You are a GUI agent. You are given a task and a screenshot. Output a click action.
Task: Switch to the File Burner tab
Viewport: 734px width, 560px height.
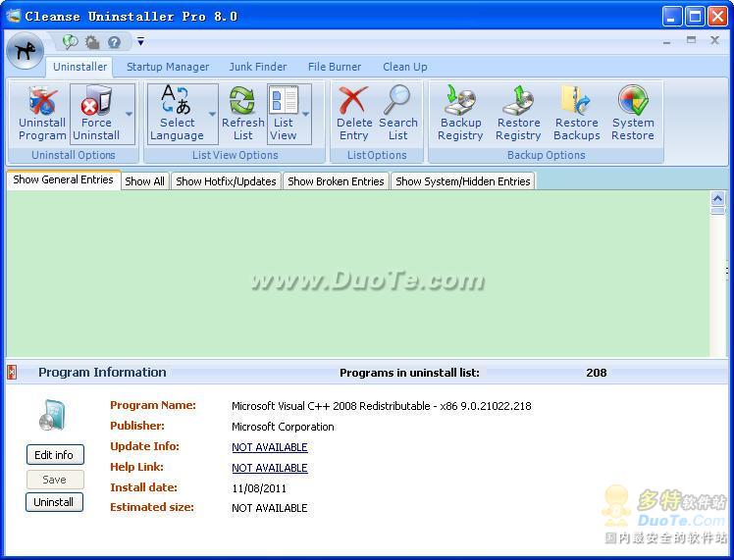[335, 67]
